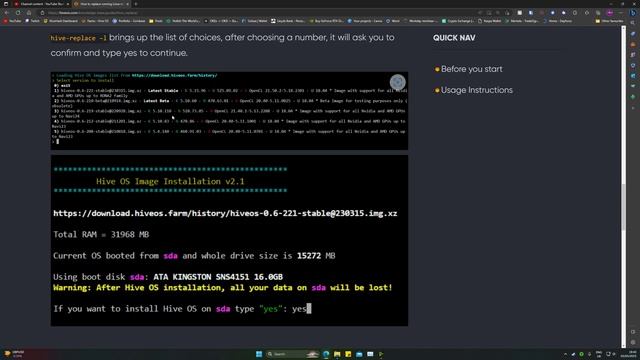Show hidden system tray icons chevron
640x360 pixels.
pyautogui.click(x=565, y=354)
